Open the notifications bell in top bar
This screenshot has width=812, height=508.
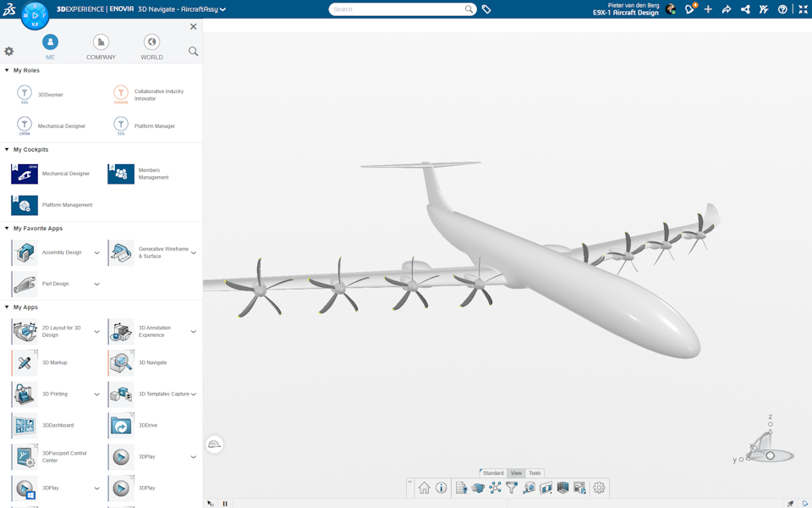coord(689,9)
